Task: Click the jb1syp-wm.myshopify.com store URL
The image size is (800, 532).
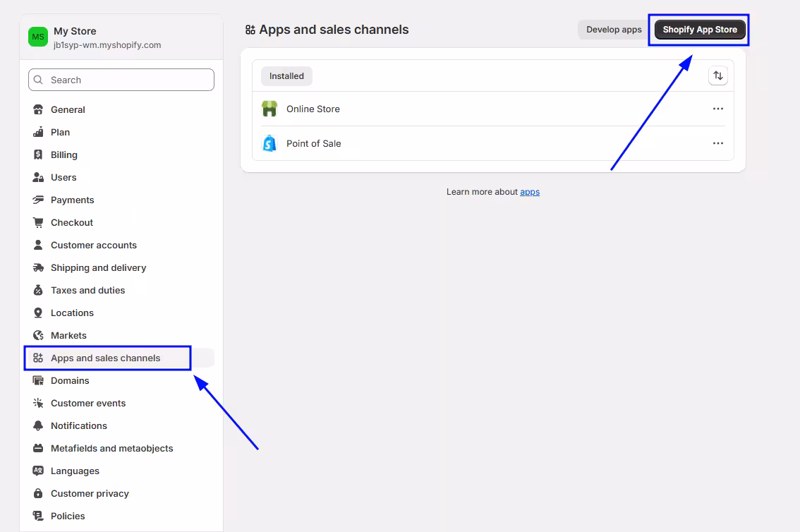Action: (107, 45)
